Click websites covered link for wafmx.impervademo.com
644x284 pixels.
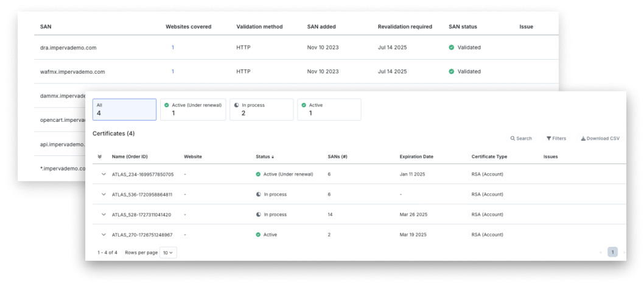click(173, 71)
